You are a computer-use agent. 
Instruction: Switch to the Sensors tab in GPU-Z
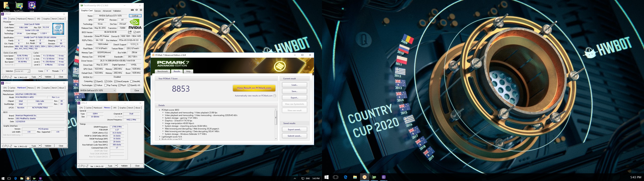97,11
